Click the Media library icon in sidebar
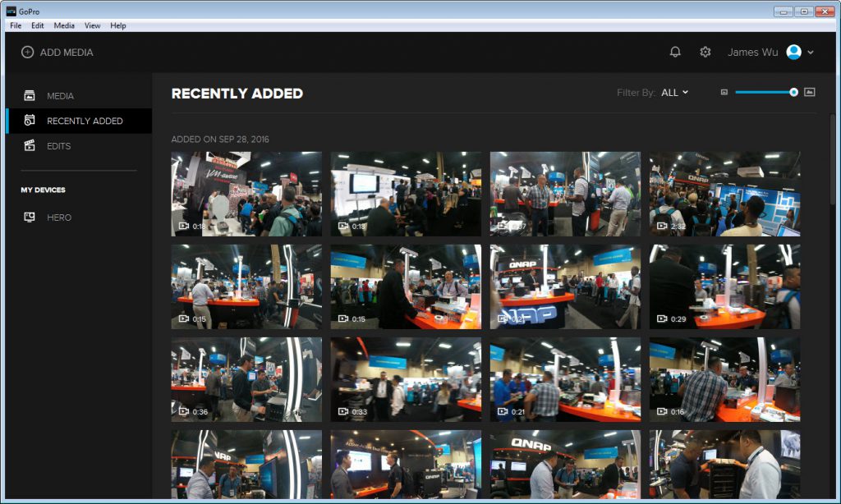 point(30,96)
